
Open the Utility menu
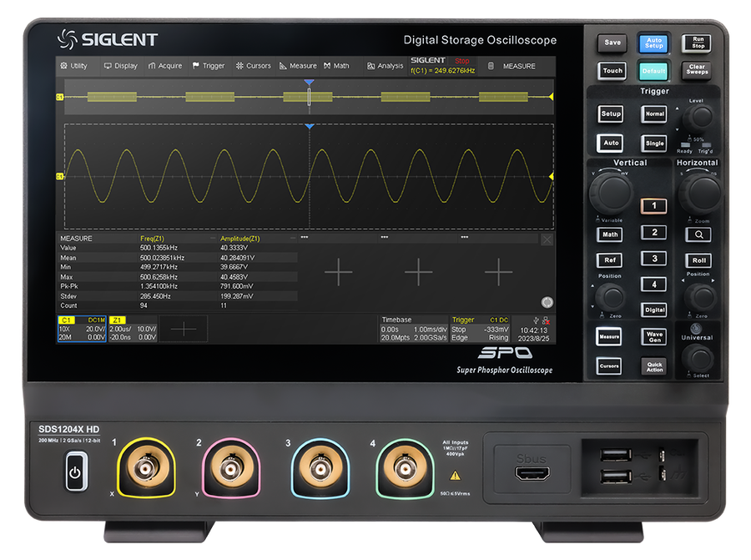click(73, 66)
